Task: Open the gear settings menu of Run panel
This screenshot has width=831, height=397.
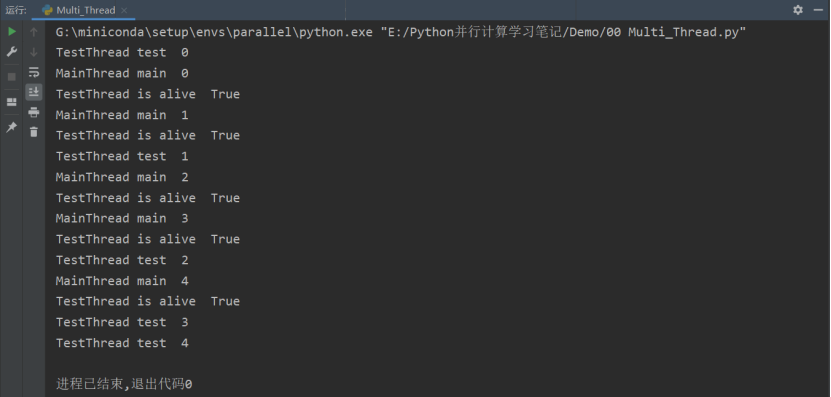Action: (798, 10)
